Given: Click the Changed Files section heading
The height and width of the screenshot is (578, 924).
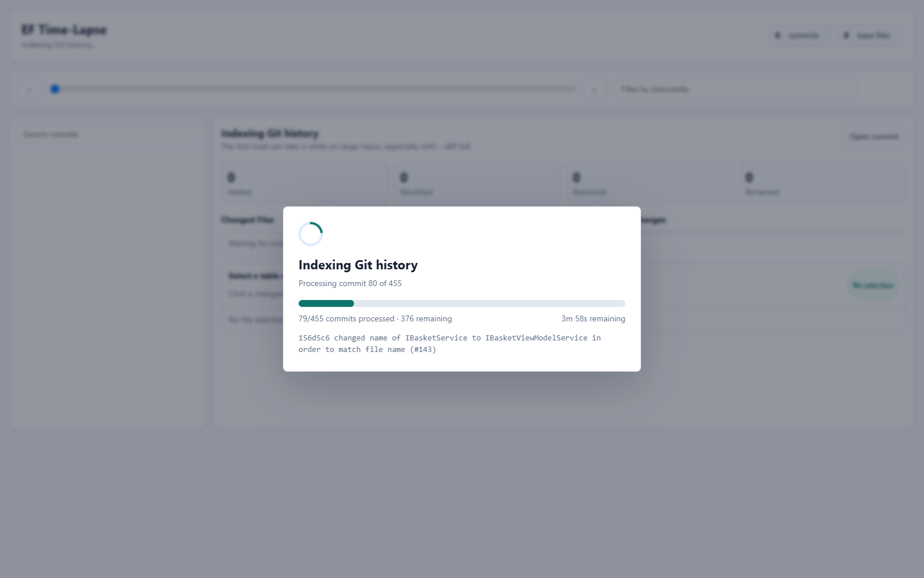Looking at the screenshot, I should pyautogui.click(x=247, y=220).
